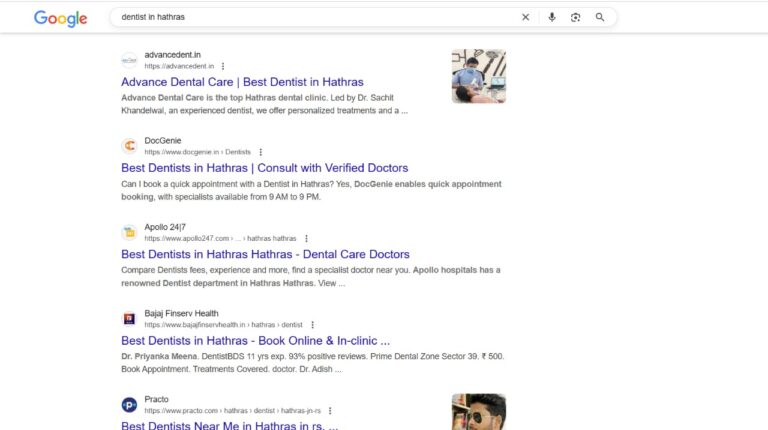The width and height of the screenshot is (768, 430).
Task: Click the Advance Dental Care thumbnail image
Action: 478,77
